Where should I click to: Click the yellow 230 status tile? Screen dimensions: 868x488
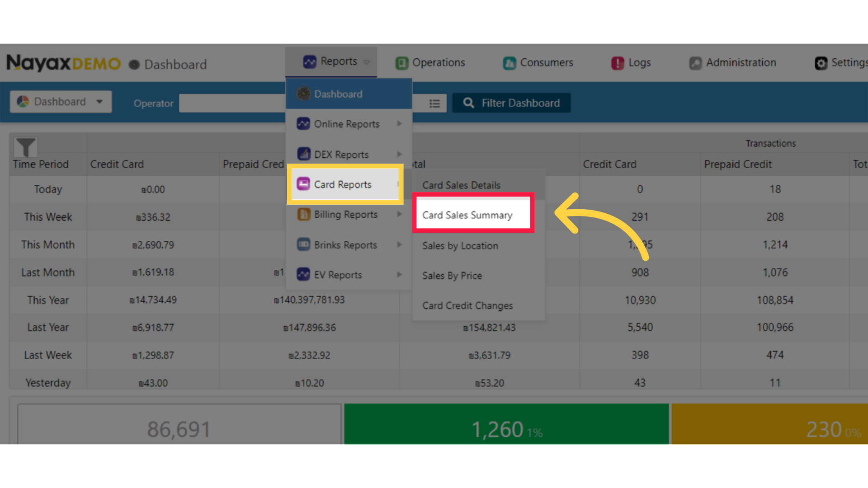769,424
